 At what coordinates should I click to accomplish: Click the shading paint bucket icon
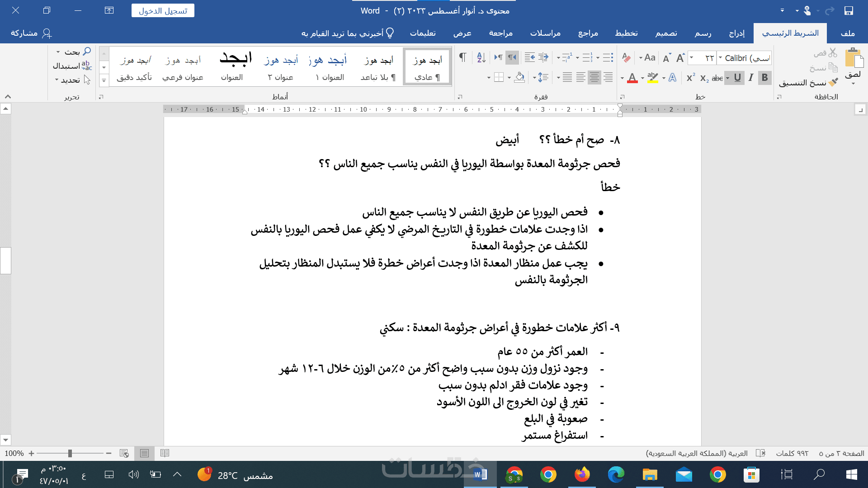coord(519,78)
